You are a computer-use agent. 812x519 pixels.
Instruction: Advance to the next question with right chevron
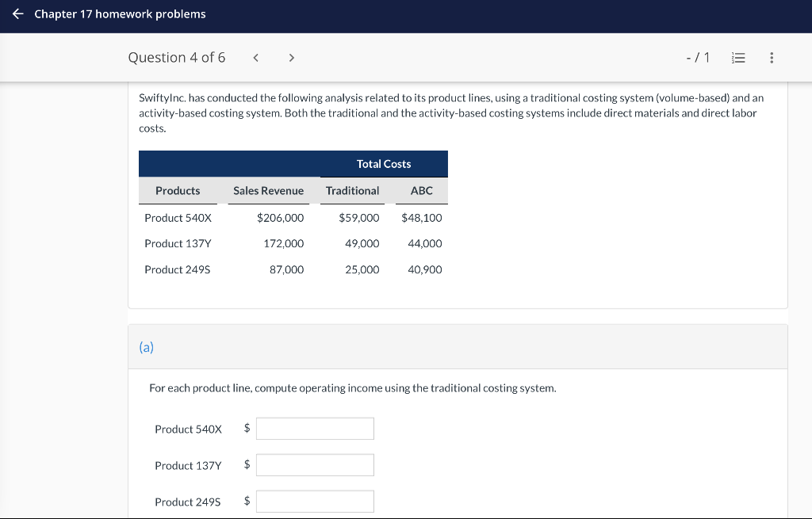[x=292, y=58]
